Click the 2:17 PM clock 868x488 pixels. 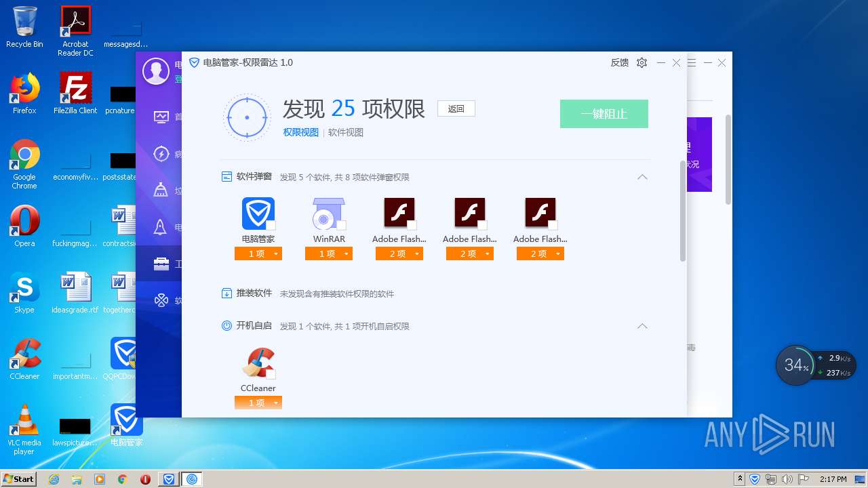coord(833,479)
